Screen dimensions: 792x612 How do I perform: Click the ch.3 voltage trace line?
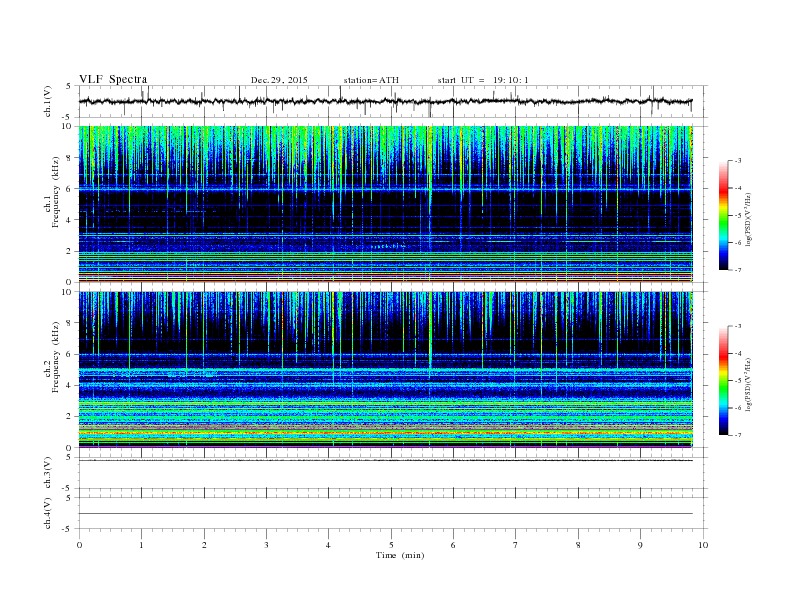point(385,460)
